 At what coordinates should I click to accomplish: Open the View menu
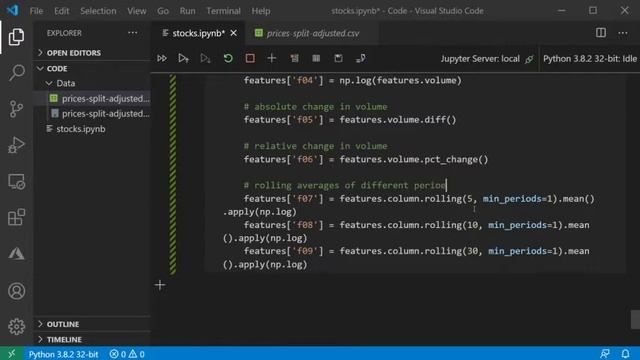[x=137, y=11]
